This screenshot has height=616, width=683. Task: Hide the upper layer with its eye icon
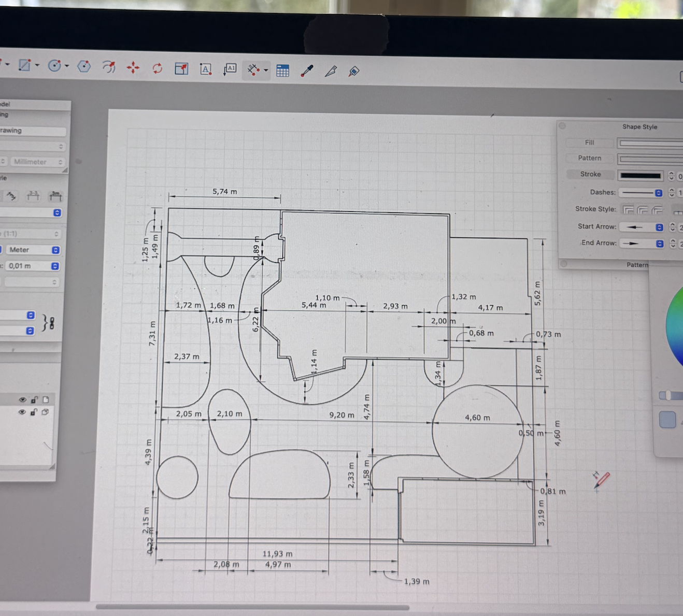tap(22, 399)
